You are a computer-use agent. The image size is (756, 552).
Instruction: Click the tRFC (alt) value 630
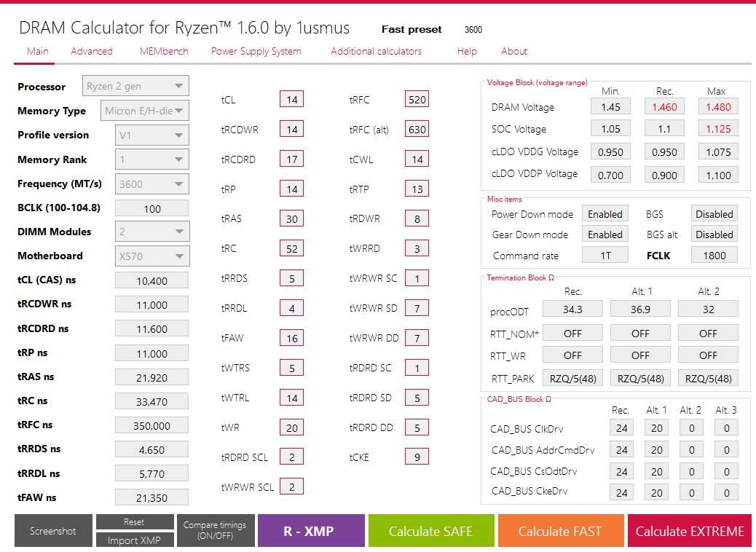417,129
